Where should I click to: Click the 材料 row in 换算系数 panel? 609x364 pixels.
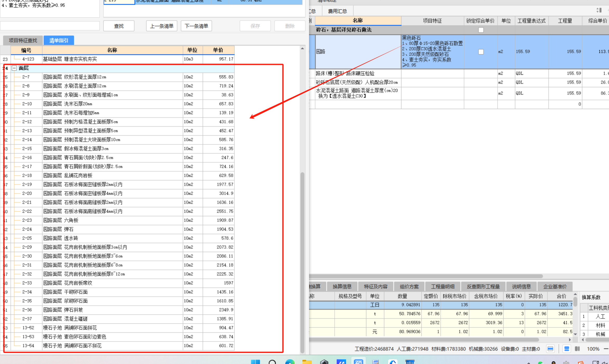pyautogui.click(x=595, y=325)
